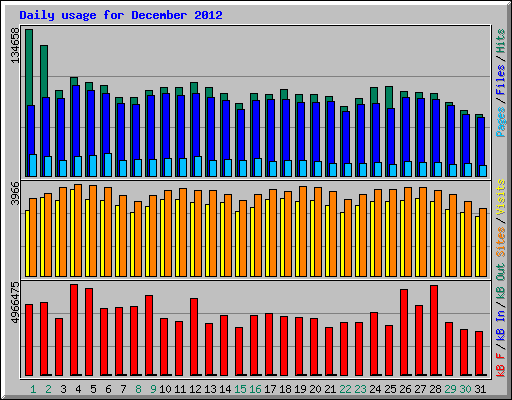Click day label 3 on the x-axis
512x400 pixels.
(x=63, y=389)
